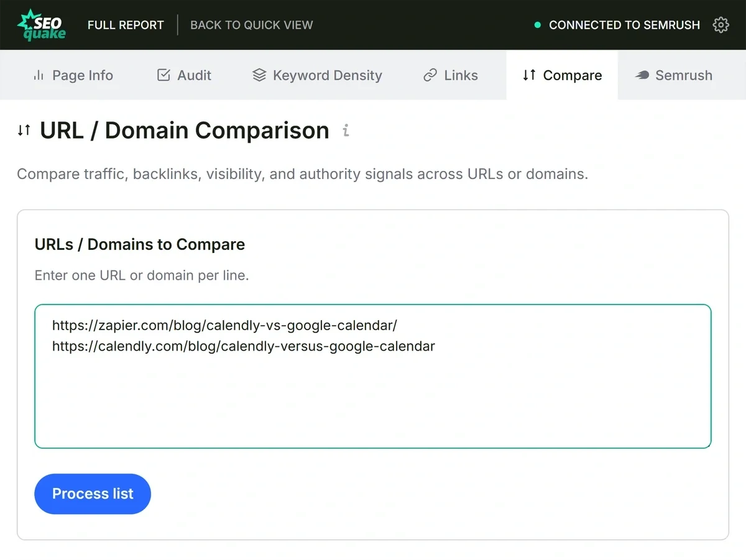This screenshot has width=746, height=560.
Task: Click the zapier.com URL line in the textarea
Action: (224, 325)
